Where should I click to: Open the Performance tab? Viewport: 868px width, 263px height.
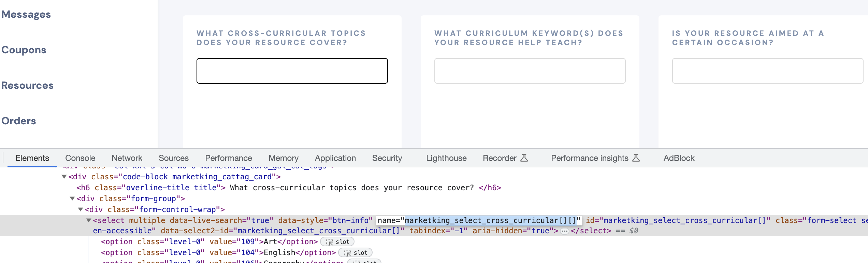point(229,158)
